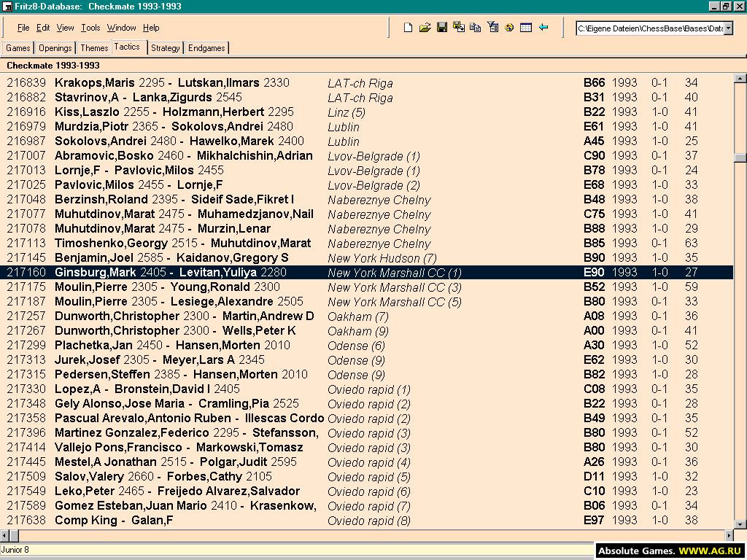Select game 217638 Comp King vs Galan,F

click(x=367, y=521)
